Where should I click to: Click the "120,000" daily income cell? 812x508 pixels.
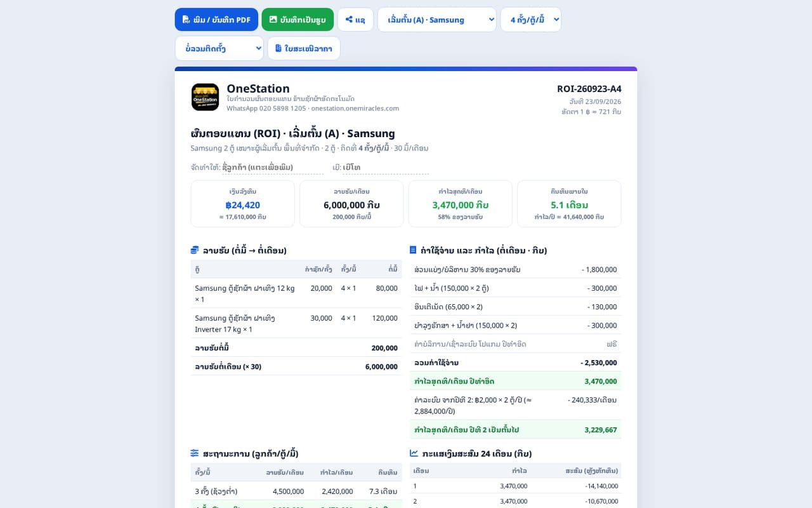384,318
